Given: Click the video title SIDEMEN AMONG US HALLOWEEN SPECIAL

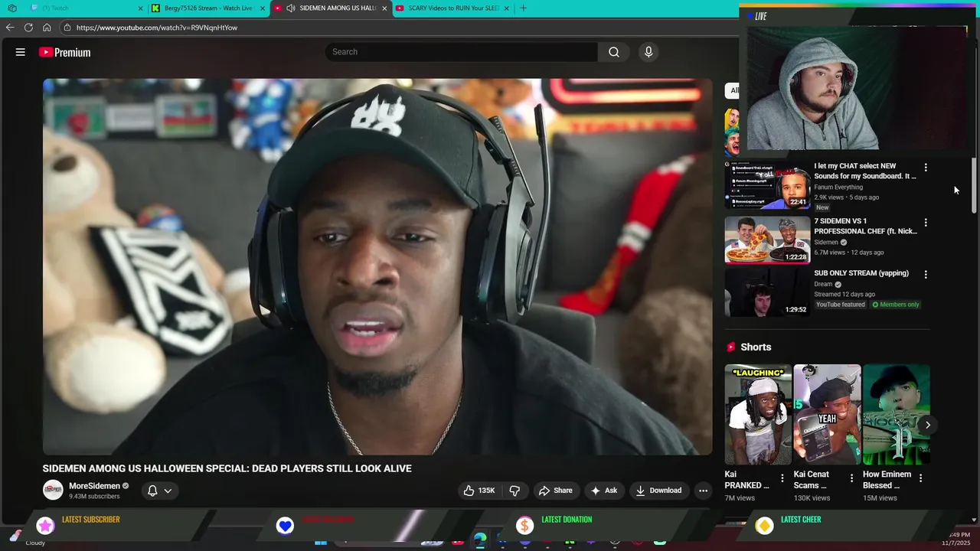Looking at the screenshot, I should tap(227, 468).
